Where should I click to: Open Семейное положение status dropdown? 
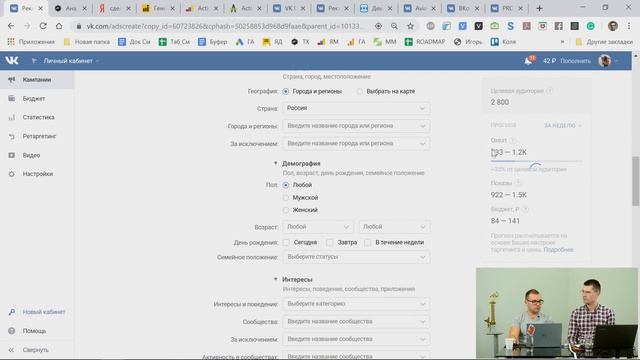(356, 257)
